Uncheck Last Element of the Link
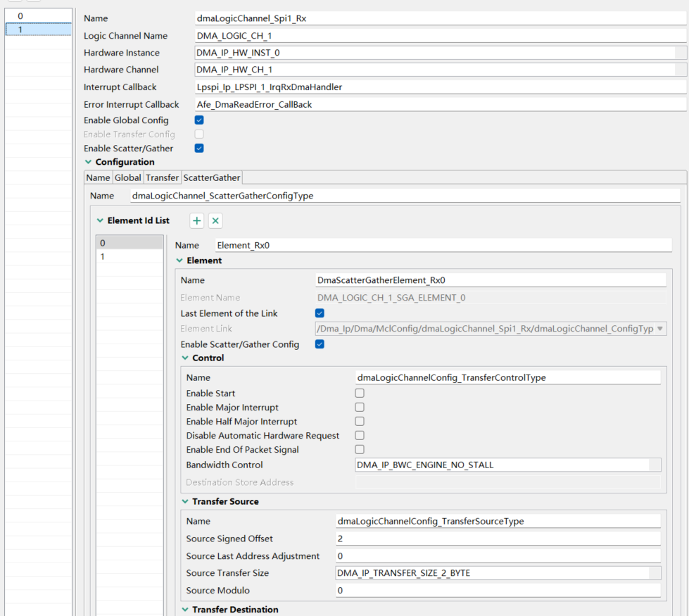The height and width of the screenshot is (616, 689). [x=320, y=313]
